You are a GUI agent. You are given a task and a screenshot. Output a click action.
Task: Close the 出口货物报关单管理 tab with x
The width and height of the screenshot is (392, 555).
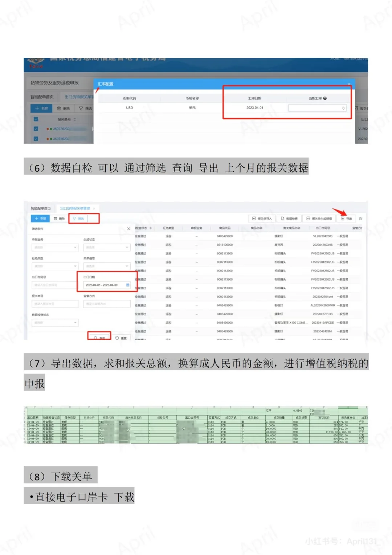pos(94,209)
